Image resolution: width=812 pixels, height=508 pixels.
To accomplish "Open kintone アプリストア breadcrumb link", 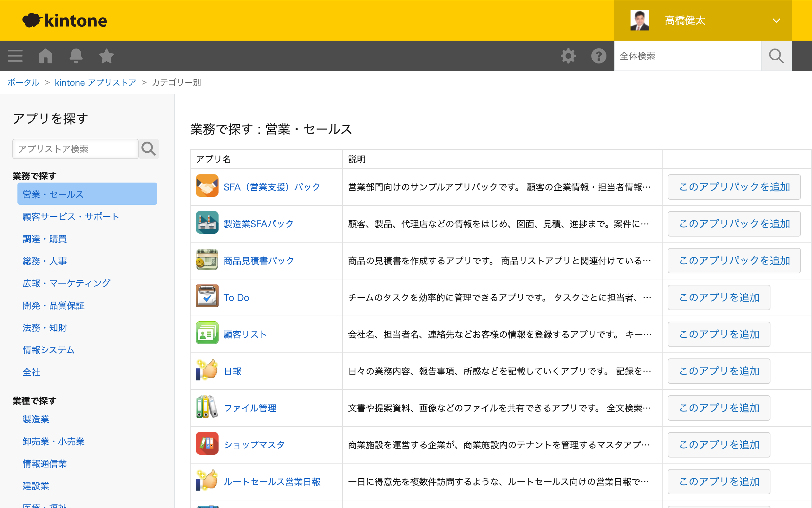I will click(x=95, y=82).
